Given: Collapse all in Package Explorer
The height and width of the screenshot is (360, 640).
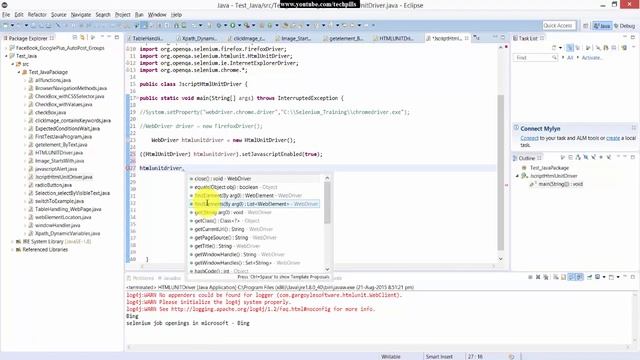Looking at the screenshot, I should [75, 38].
